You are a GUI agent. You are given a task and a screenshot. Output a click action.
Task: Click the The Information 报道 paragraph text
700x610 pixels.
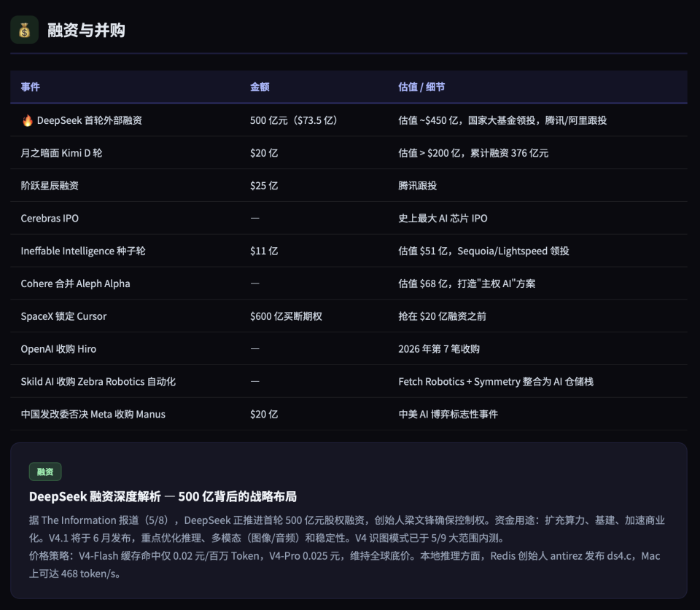tap(347, 529)
